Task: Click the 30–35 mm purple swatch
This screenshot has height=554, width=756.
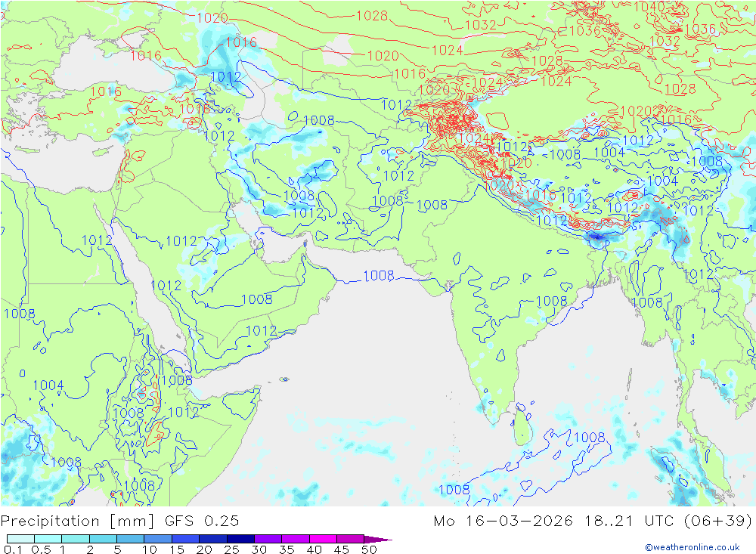Action: point(268,539)
